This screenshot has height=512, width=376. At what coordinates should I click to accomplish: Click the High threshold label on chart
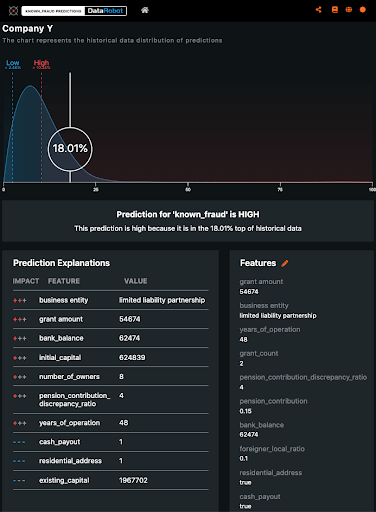[x=41, y=64]
